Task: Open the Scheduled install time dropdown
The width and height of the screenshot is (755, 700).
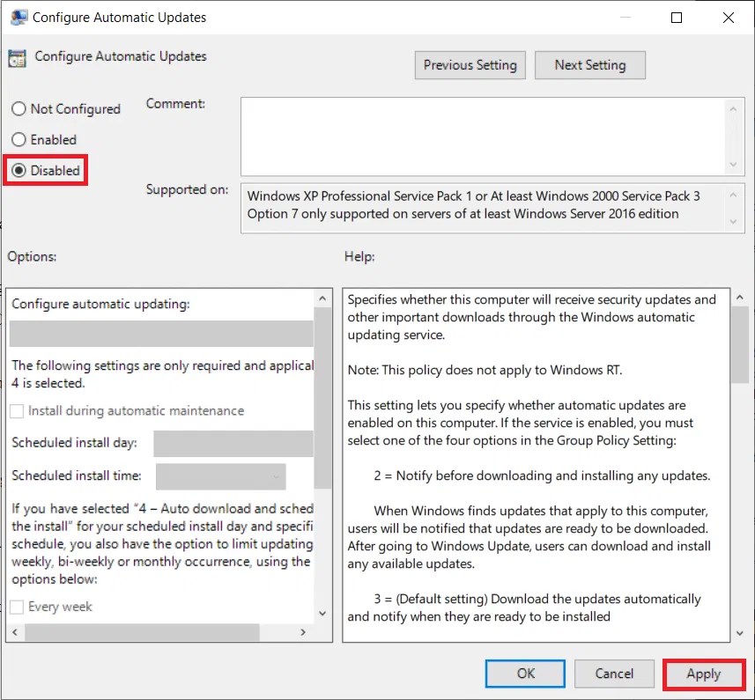Action: (218, 475)
